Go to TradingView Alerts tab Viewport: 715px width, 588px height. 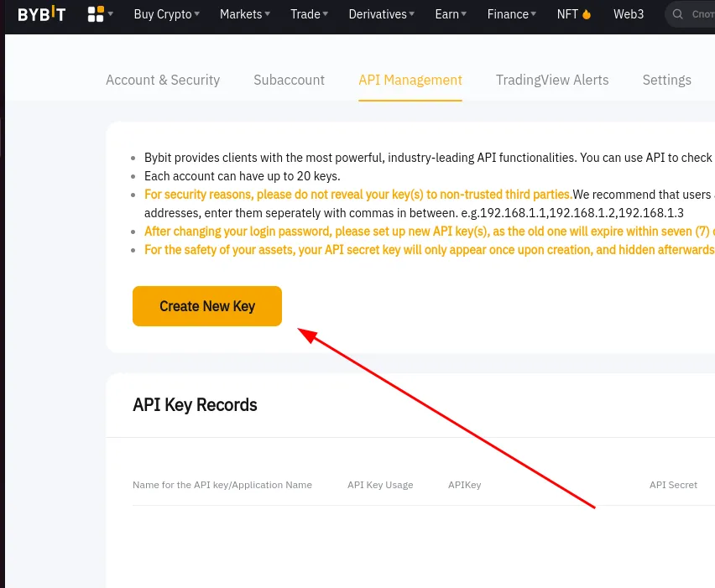(x=552, y=81)
